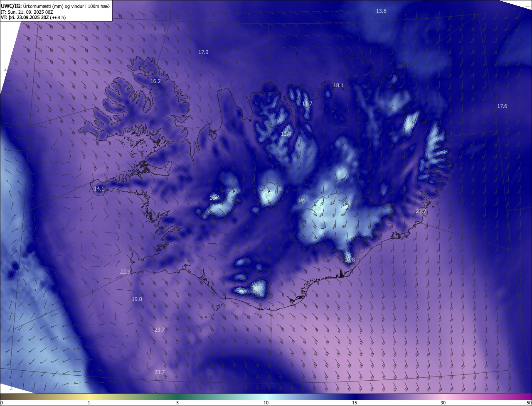532x406 pixels.
Task: Select the 14.1 value at the western peninsula
Action: point(99,189)
